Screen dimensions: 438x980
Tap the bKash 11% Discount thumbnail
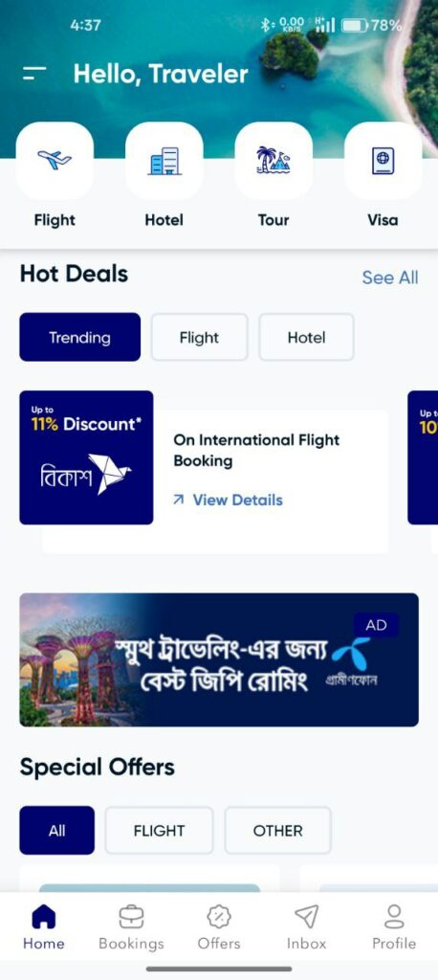86,457
